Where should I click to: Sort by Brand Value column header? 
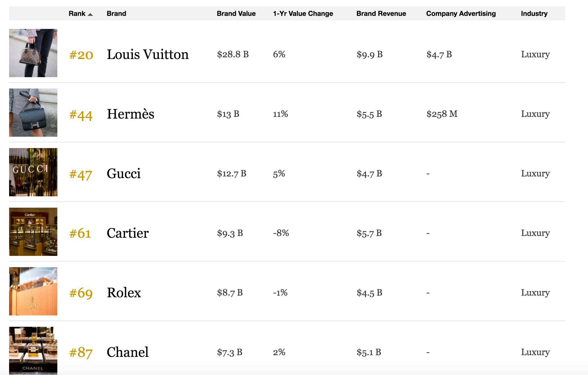click(x=236, y=14)
